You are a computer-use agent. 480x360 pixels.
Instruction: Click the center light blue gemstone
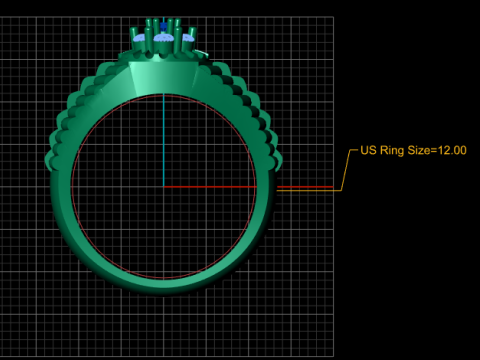(163, 39)
